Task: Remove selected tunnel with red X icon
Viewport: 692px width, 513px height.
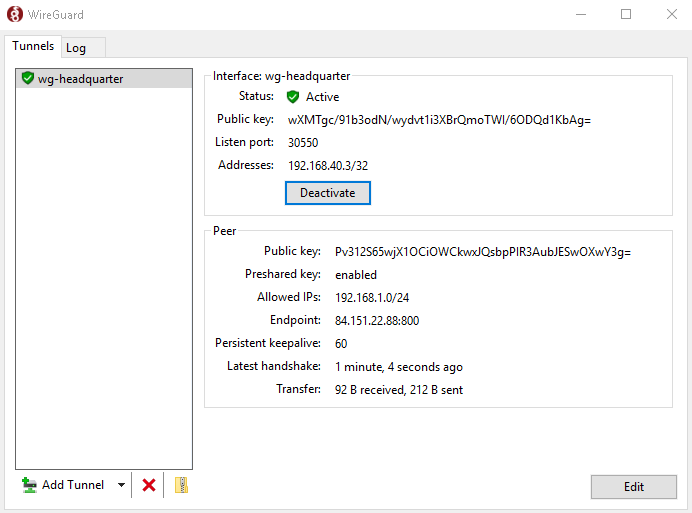Action: (x=149, y=485)
